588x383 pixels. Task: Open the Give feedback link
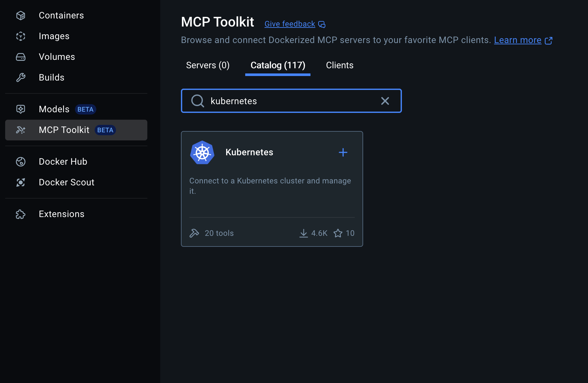289,24
